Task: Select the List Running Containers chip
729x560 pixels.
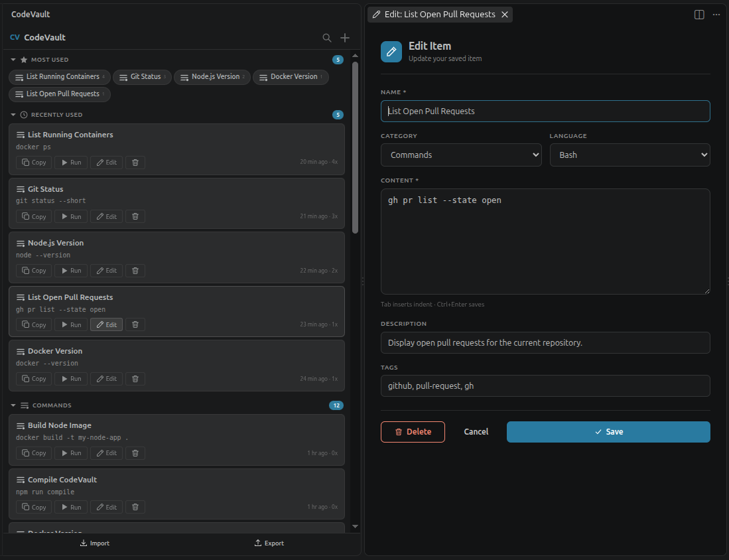Action: (60, 77)
